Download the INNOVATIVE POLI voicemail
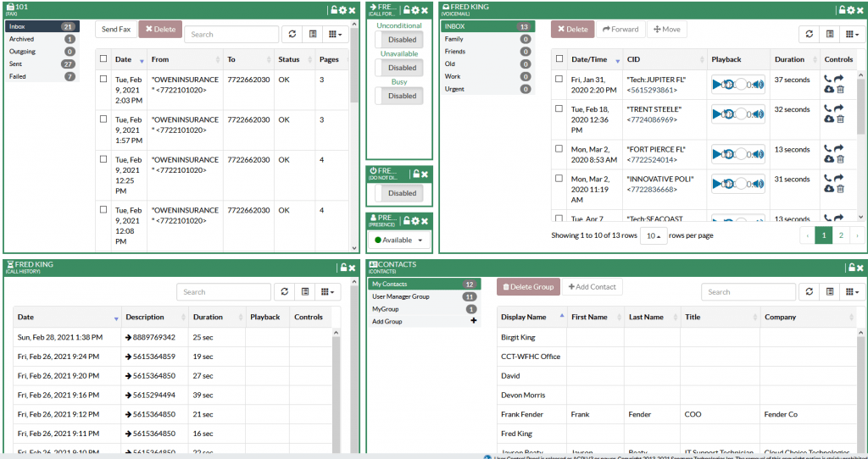The height and width of the screenshot is (459, 868). [828, 189]
